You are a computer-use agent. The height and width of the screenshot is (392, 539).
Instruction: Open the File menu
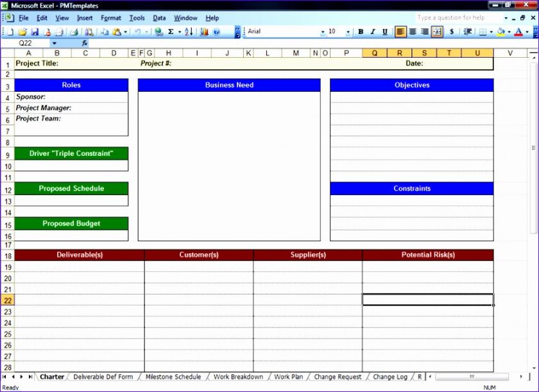pyautogui.click(x=23, y=18)
